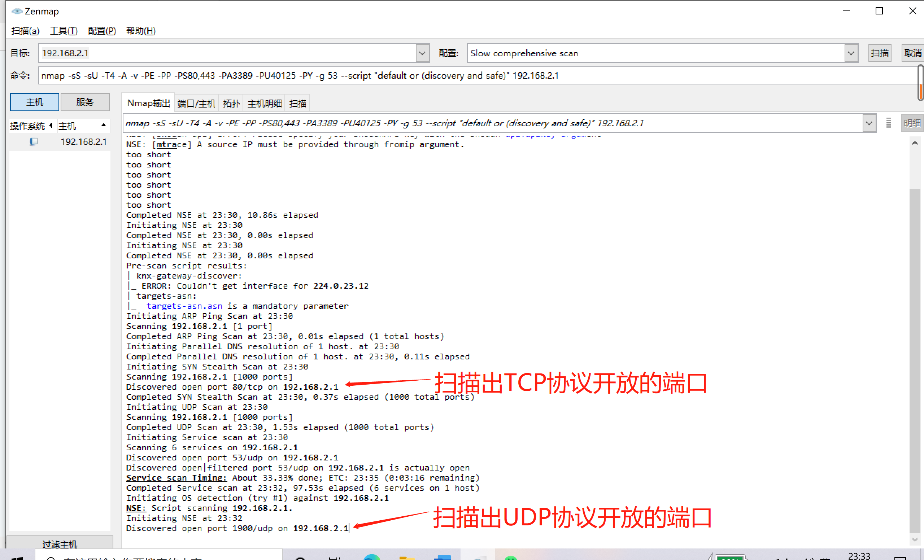The width and height of the screenshot is (924, 560).
Task: Click the 扫描 scan button
Action: [x=879, y=53]
